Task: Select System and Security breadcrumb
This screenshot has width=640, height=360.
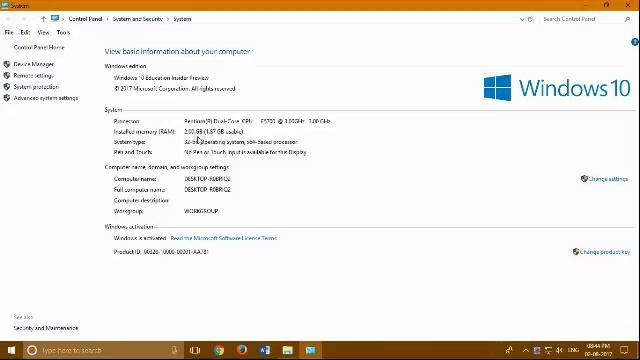Action: (138, 19)
